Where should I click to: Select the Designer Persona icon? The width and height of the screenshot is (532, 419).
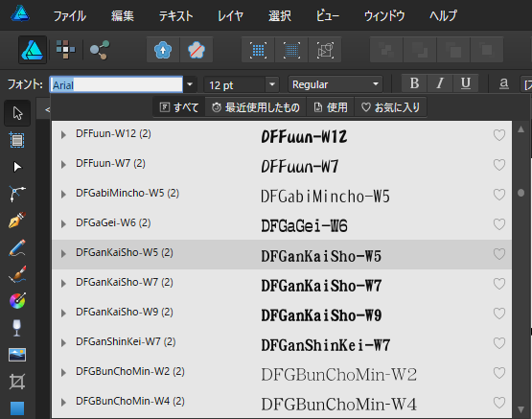pos(33,50)
